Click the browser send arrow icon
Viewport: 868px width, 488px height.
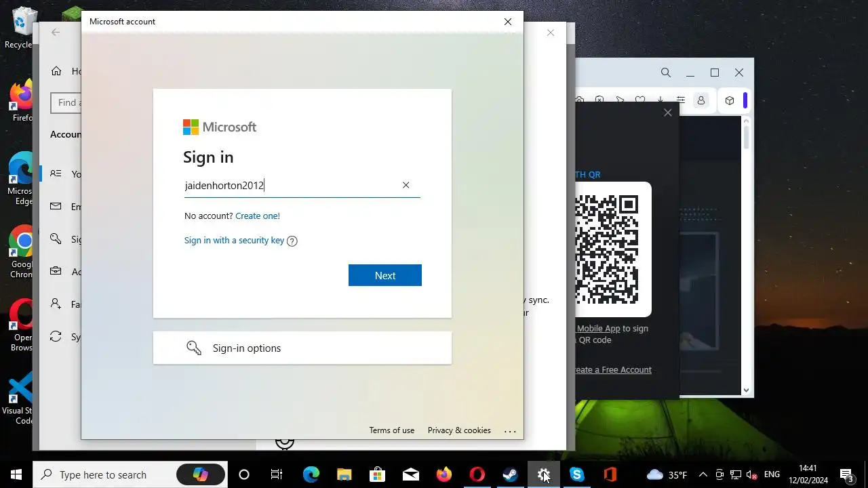click(620, 100)
